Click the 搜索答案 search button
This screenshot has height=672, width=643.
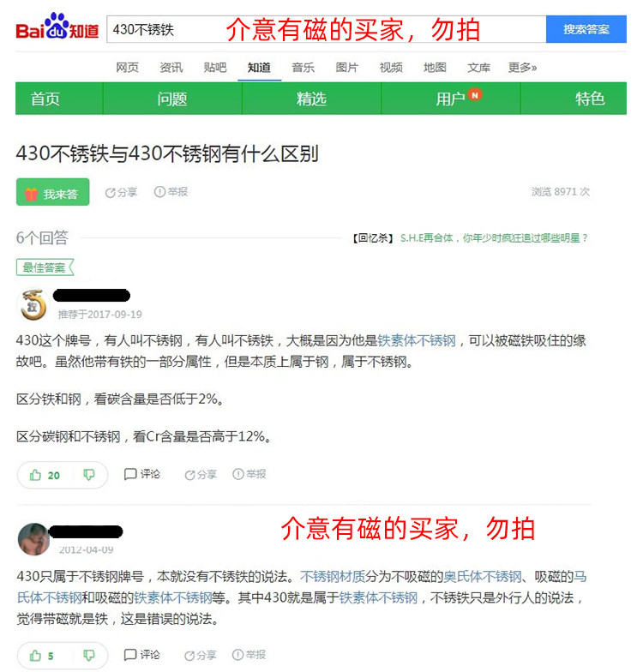pyautogui.click(x=586, y=29)
